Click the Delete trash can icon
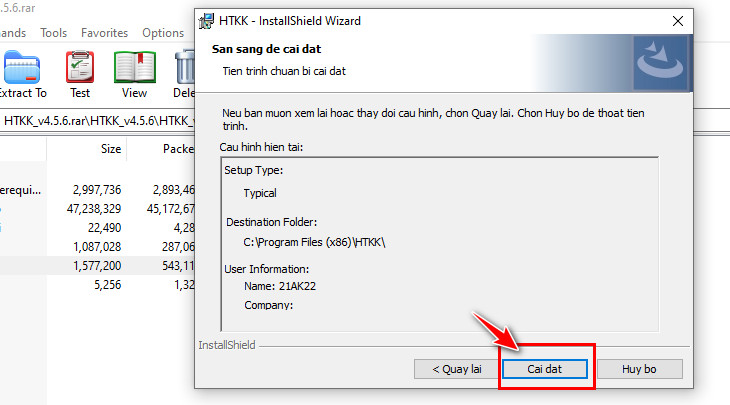The image size is (730, 405). 185,68
